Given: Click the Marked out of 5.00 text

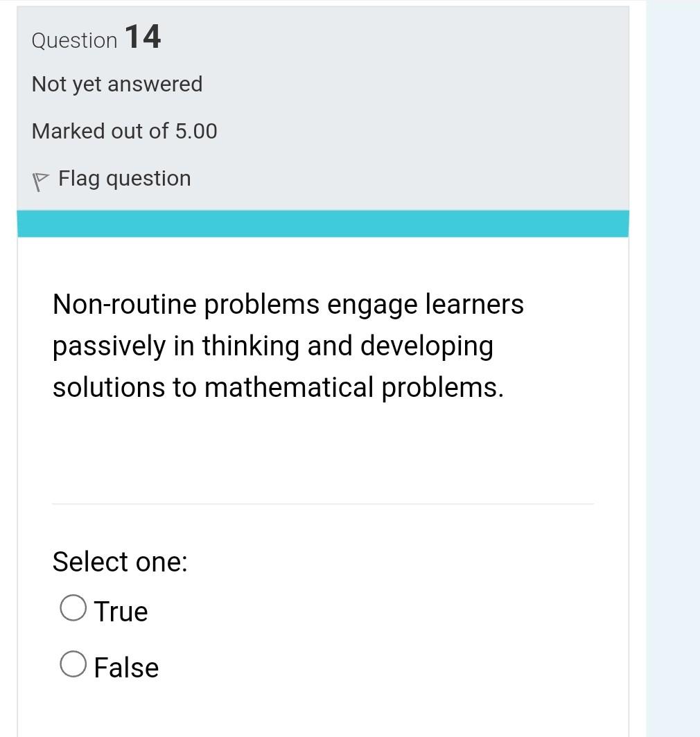Looking at the screenshot, I should (124, 131).
